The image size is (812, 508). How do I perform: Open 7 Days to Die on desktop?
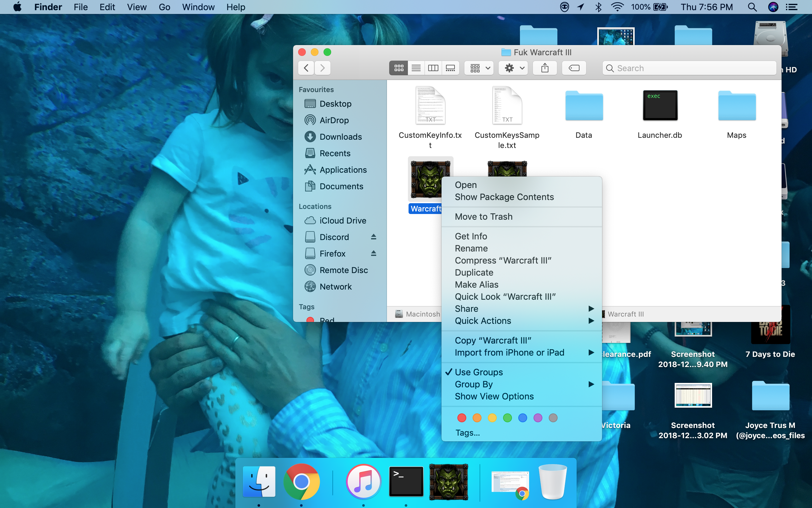coord(770,332)
